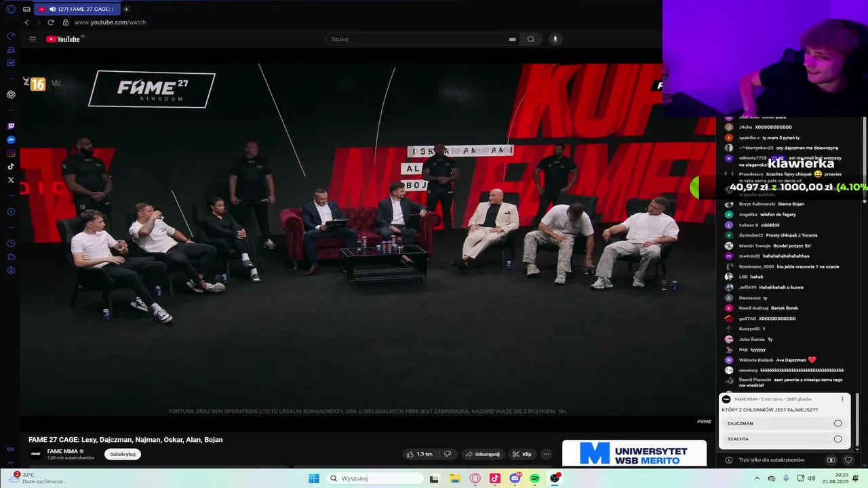Screen dimensions: 868x488
Task: Open File Explorer from taskbar
Action: click(x=455, y=479)
